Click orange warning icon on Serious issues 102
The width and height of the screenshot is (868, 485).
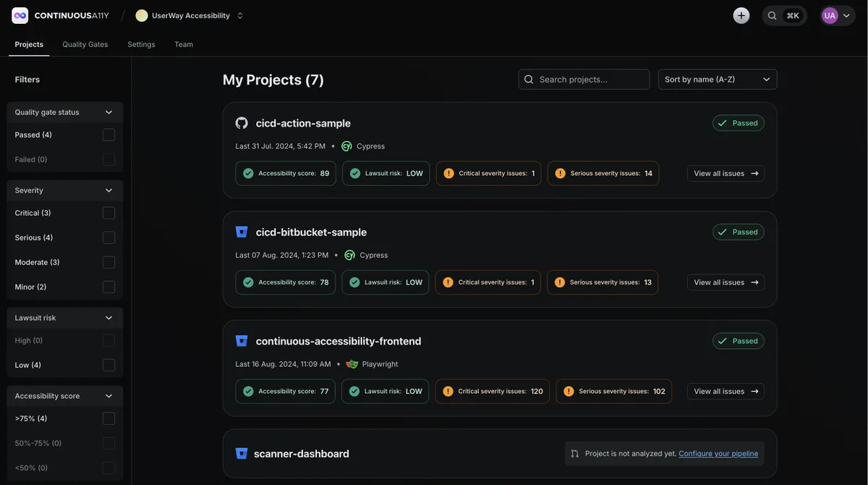pyautogui.click(x=569, y=392)
